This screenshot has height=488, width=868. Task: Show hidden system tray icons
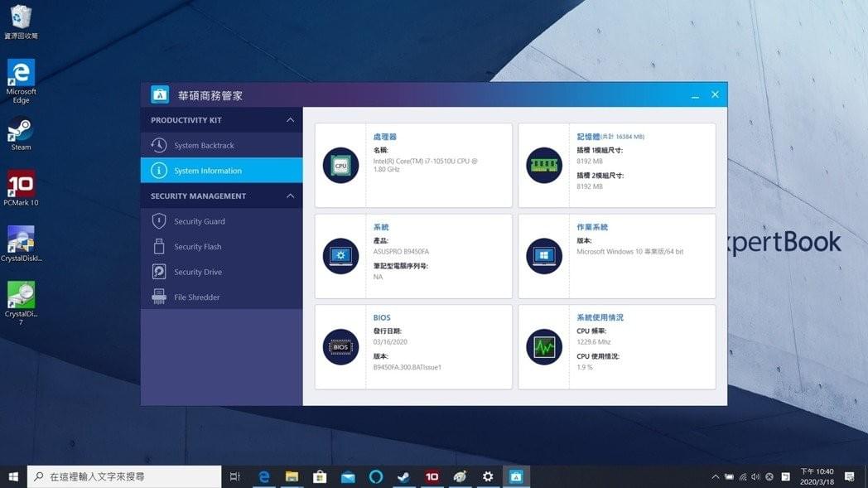click(x=716, y=476)
